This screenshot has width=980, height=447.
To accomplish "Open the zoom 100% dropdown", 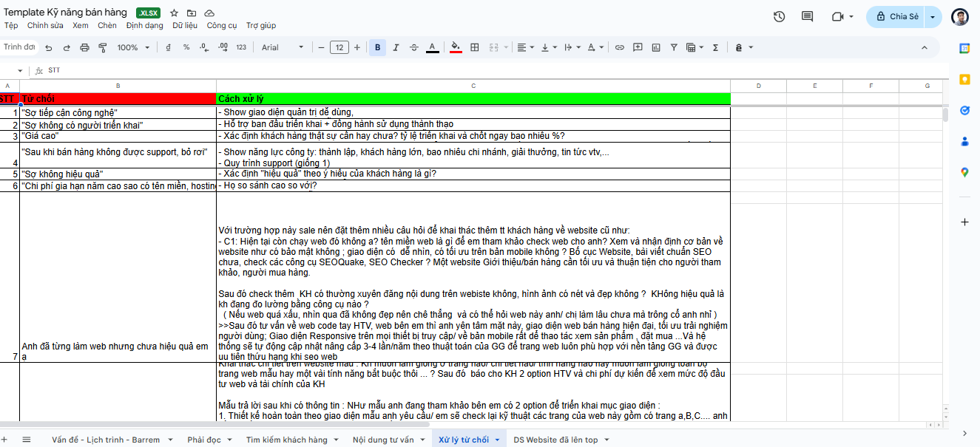I will coord(133,47).
